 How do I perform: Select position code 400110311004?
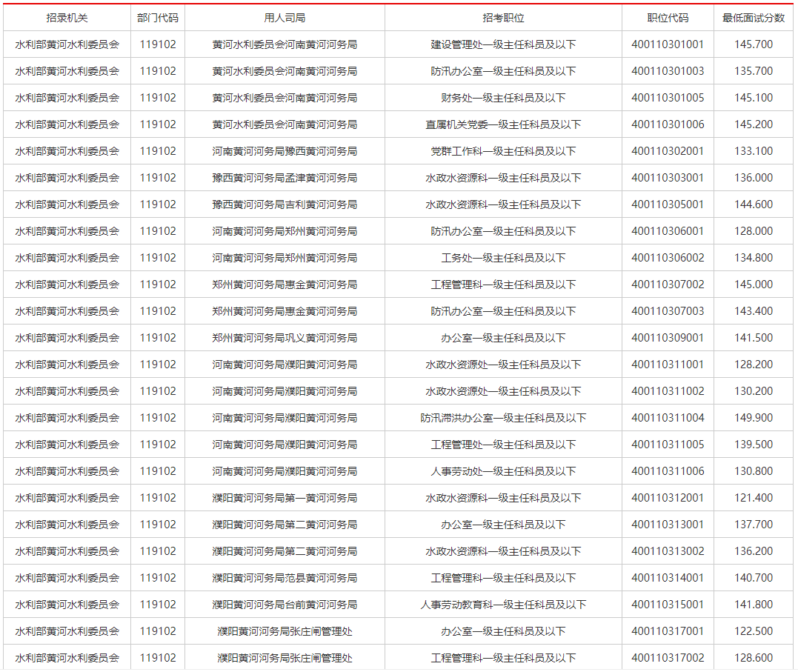point(668,418)
